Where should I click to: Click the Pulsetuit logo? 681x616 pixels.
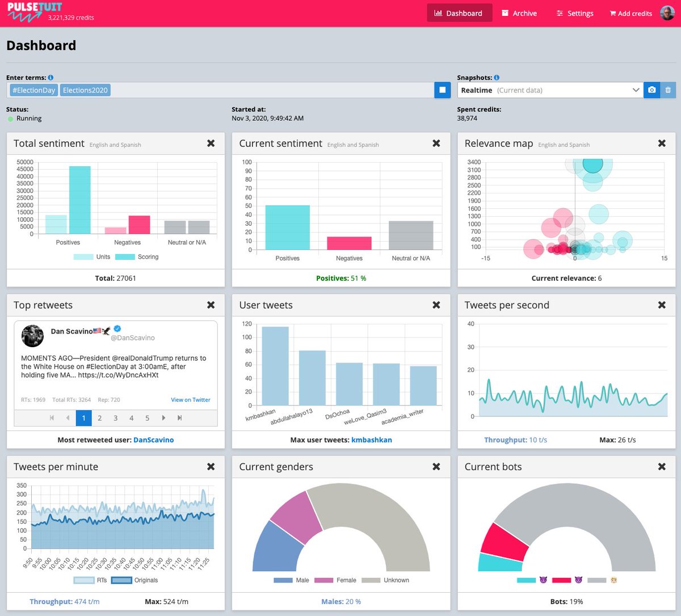tap(34, 12)
